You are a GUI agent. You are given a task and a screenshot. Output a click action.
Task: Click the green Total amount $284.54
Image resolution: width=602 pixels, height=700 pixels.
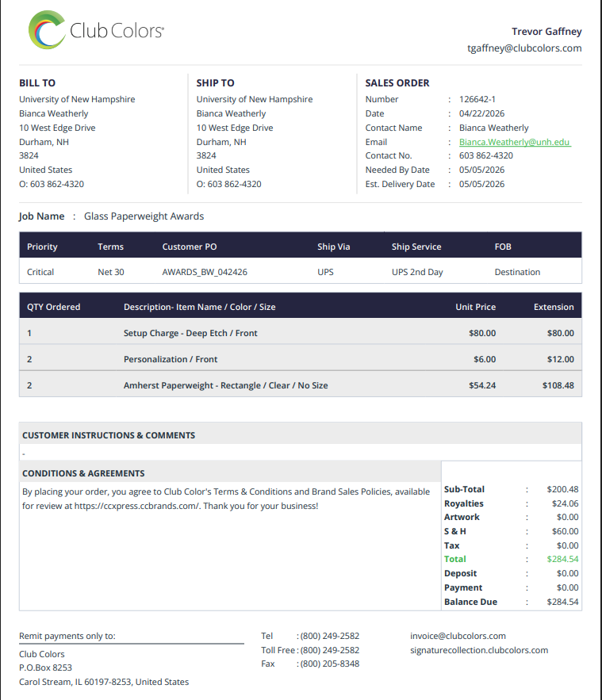pos(562,559)
